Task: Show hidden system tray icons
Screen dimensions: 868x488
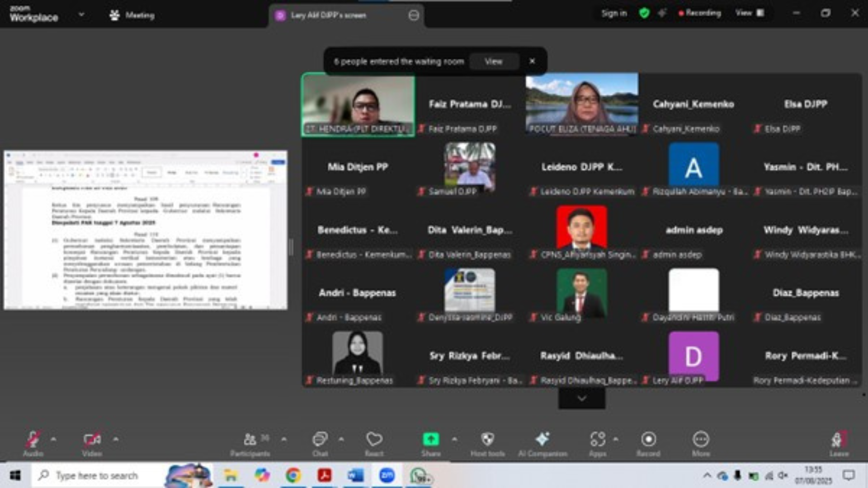Action: point(707,475)
